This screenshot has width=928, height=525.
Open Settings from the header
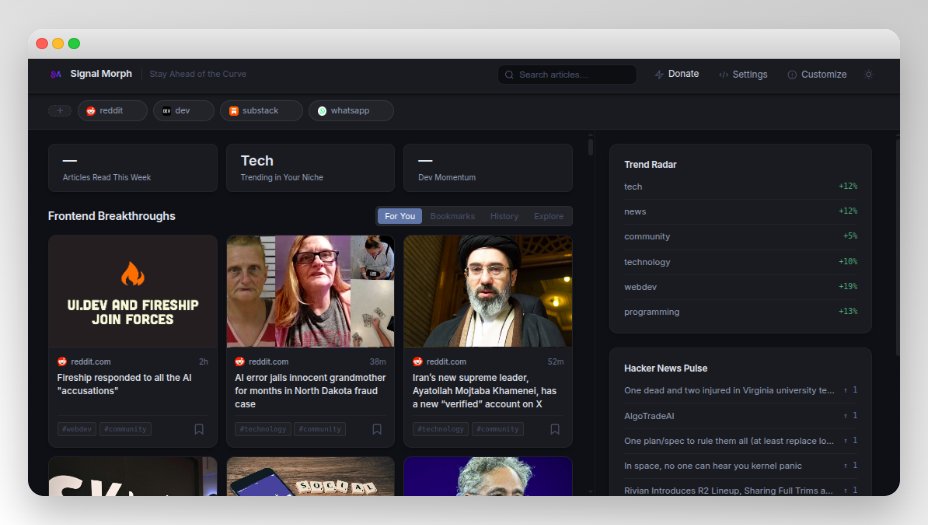tap(743, 75)
